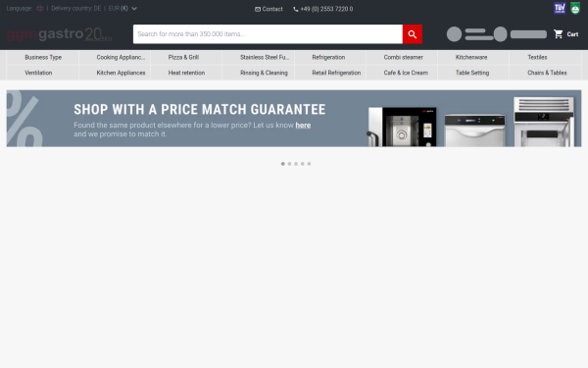Click the green trust seal badge

tap(575, 8)
